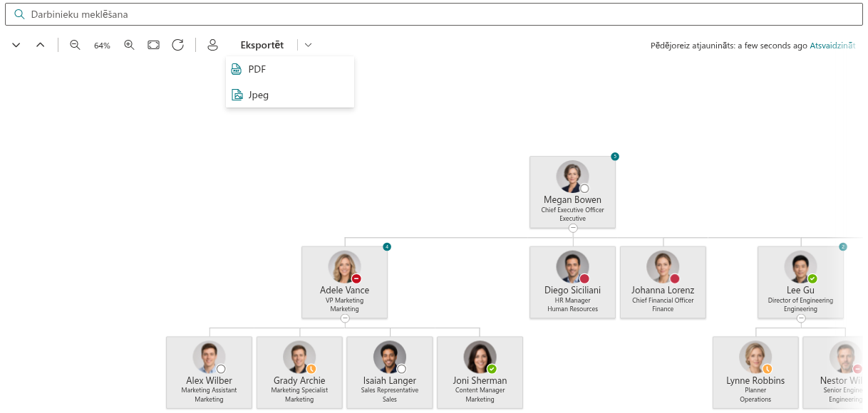The width and height of the screenshot is (868, 413).
Task: Collapse Adele Vance's team
Action: (x=345, y=318)
